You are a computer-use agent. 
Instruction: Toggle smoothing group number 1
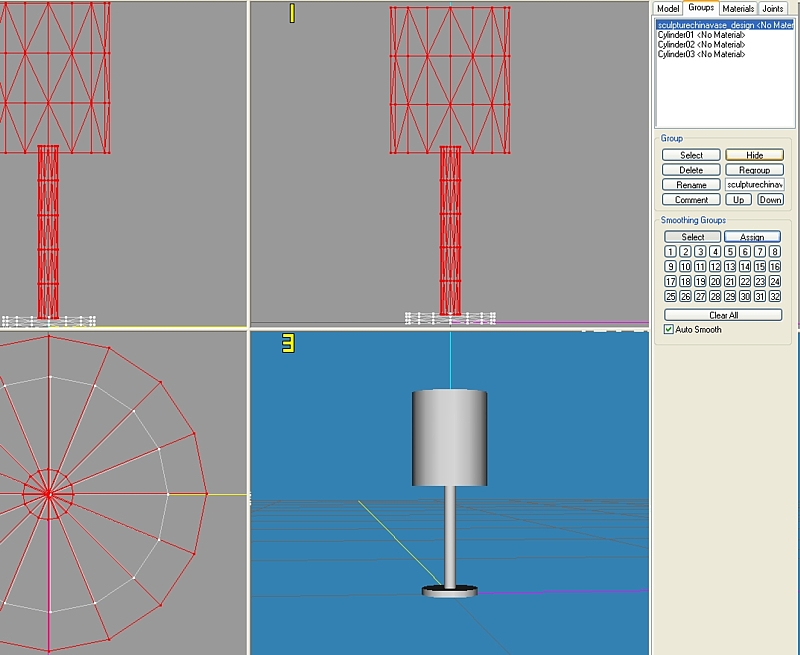coord(670,252)
